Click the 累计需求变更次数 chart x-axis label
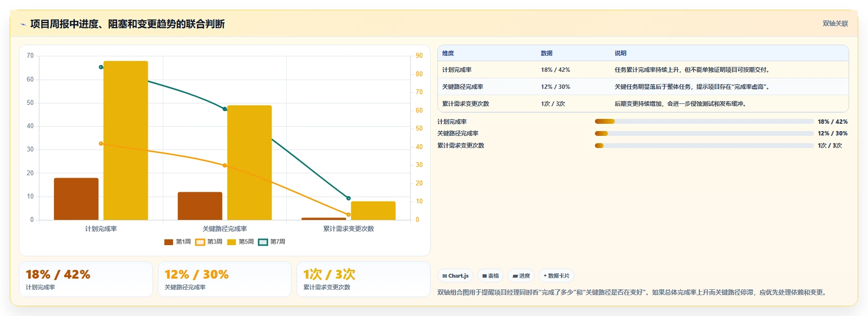868x316 pixels. click(348, 229)
